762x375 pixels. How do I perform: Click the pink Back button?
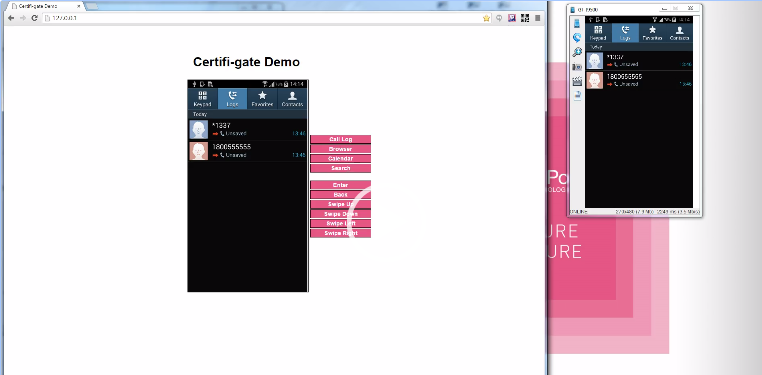tap(340, 195)
